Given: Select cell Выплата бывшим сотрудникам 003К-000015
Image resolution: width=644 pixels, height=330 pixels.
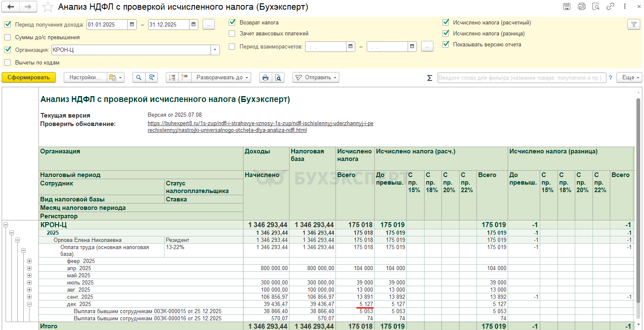Looking at the screenshot, I should click(x=141, y=311).
